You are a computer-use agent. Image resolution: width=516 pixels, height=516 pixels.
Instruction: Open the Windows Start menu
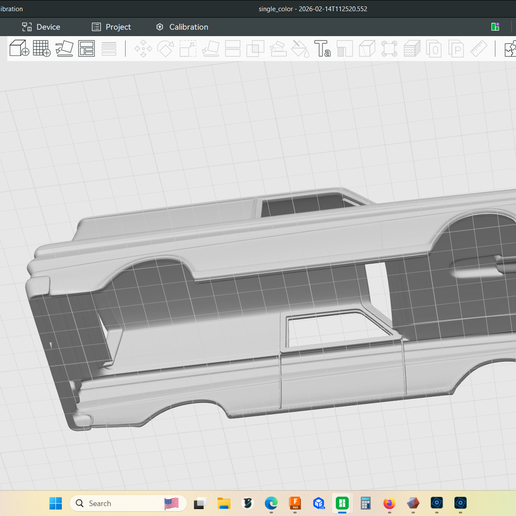[x=56, y=503]
